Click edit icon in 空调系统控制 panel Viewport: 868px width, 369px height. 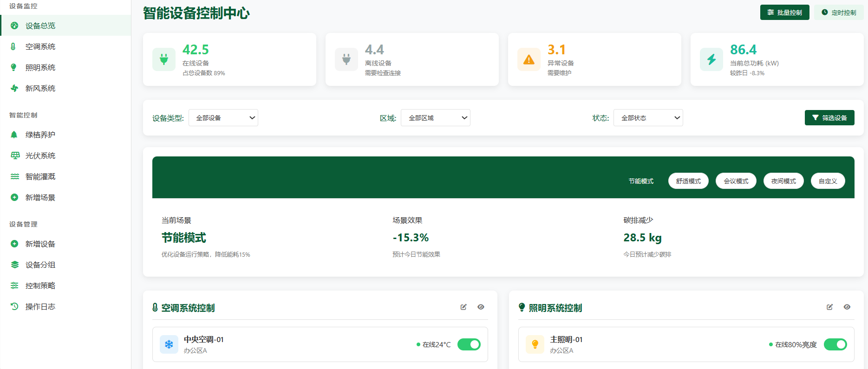click(x=463, y=307)
